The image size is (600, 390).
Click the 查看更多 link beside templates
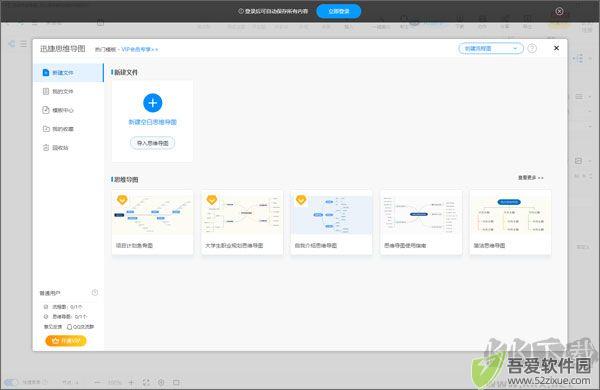point(530,178)
